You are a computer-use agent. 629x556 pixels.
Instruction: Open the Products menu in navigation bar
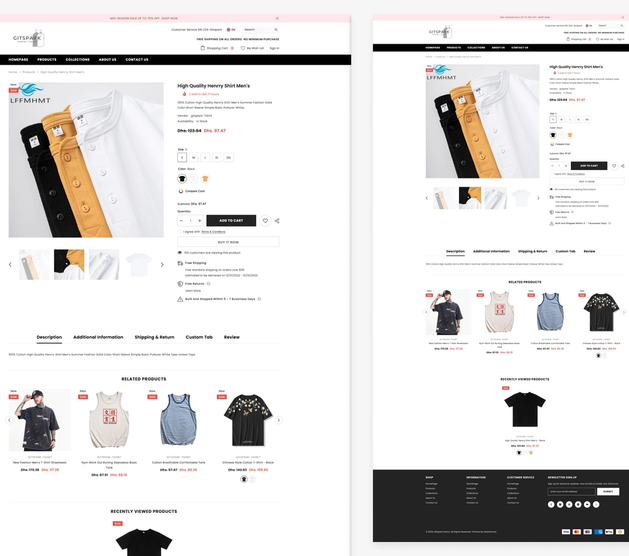point(47,59)
